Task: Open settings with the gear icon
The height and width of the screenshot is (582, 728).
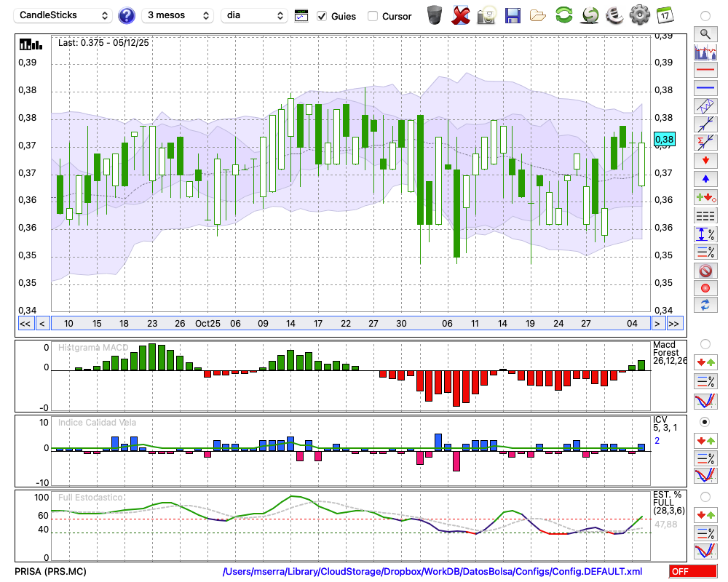Action: 639,15
